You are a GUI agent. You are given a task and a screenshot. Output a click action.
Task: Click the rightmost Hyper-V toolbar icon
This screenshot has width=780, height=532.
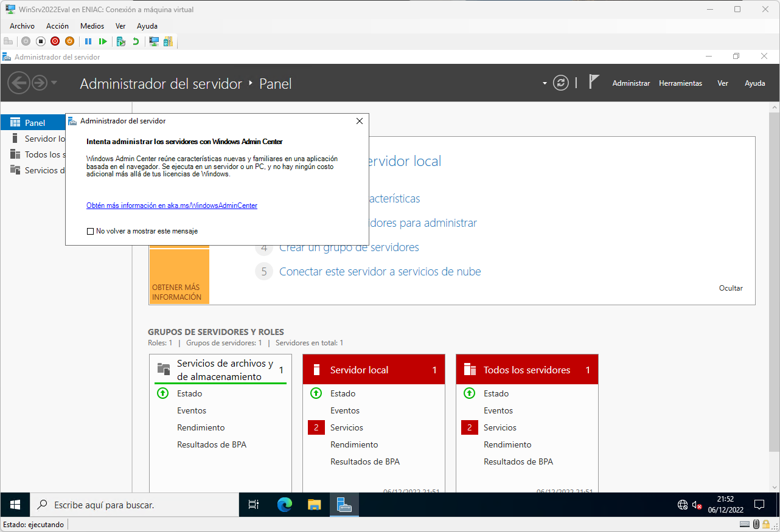(168, 41)
